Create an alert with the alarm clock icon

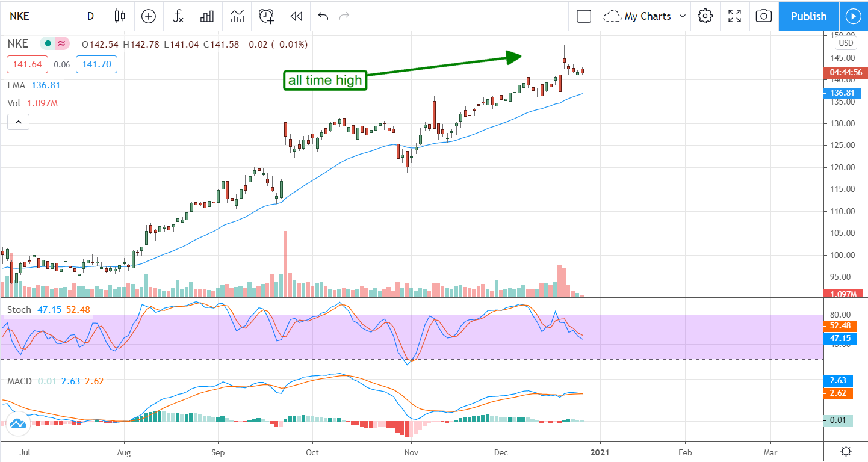tap(266, 16)
